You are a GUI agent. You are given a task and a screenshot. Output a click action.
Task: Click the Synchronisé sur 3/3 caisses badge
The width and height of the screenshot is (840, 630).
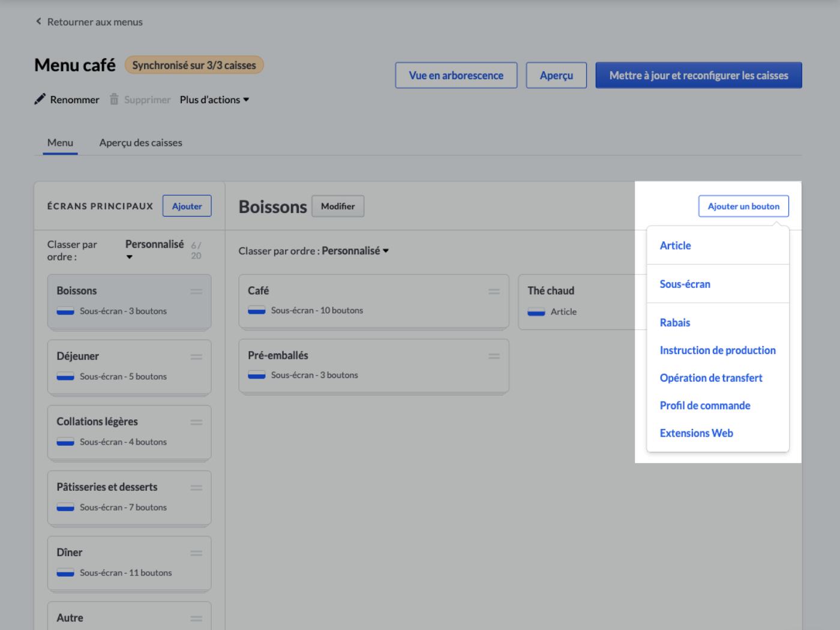pyautogui.click(x=194, y=65)
